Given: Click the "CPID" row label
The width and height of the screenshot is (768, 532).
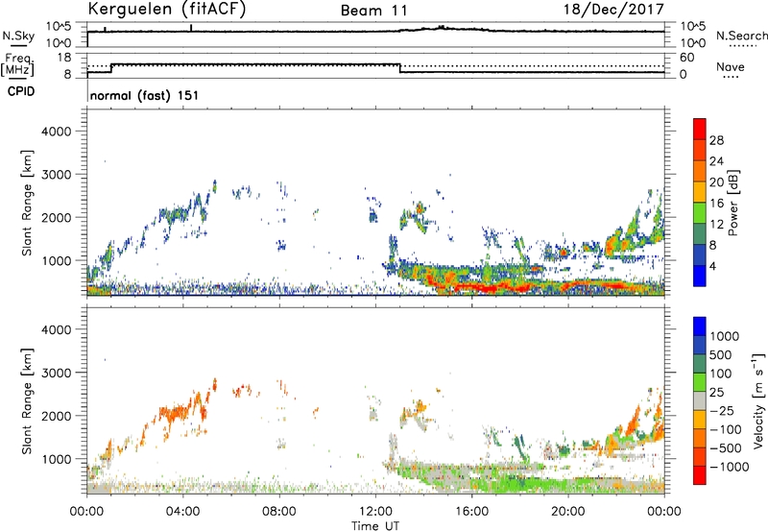Looking at the screenshot, I should click(x=21, y=91).
